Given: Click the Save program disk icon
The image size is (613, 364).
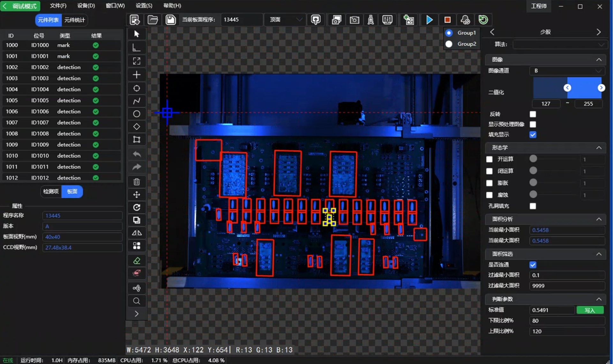Looking at the screenshot, I should click(170, 20).
